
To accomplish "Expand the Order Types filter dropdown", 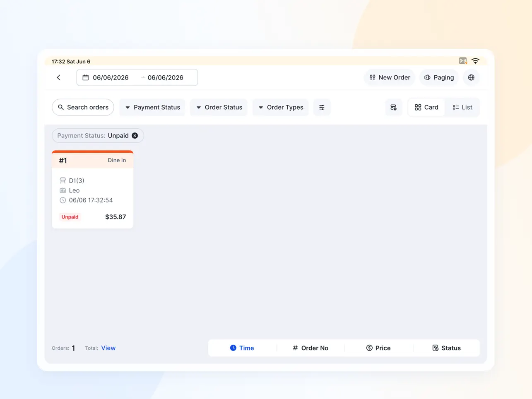I will coord(281,107).
